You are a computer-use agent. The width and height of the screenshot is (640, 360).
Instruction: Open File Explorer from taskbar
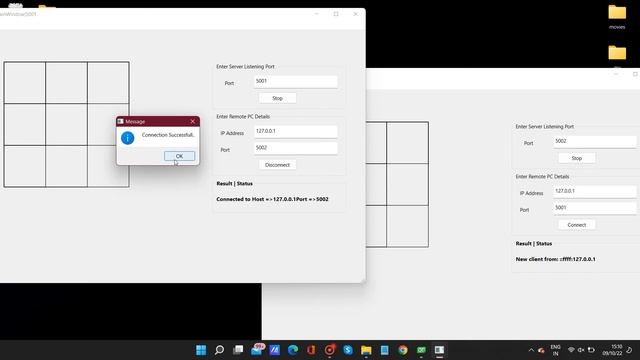pyautogui.click(x=366, y=350)
